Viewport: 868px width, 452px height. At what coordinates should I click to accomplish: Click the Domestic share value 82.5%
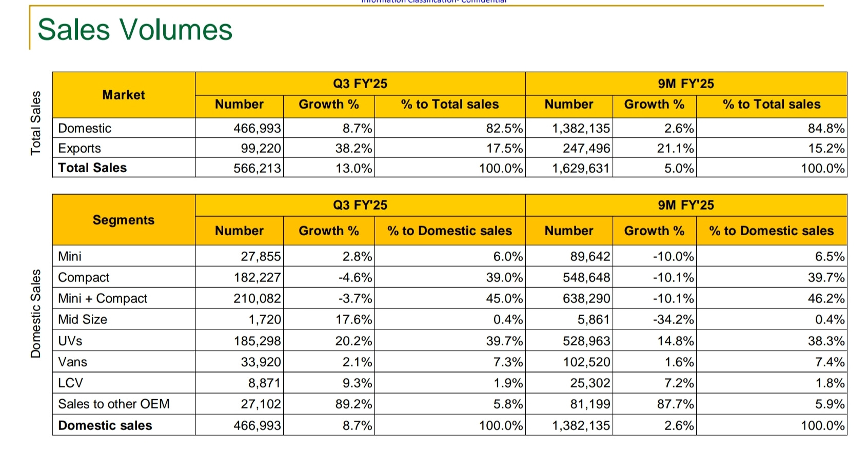pos(505,128)
